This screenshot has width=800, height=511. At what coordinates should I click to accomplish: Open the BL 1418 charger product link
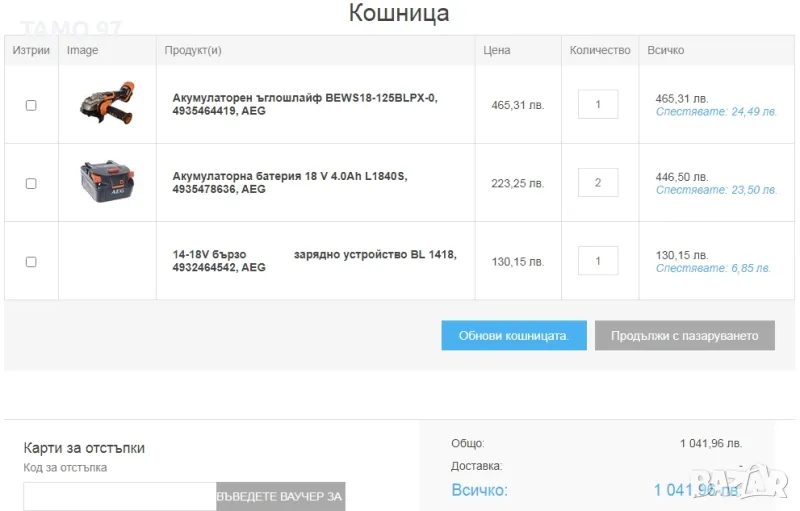click(x=313, y=261)
